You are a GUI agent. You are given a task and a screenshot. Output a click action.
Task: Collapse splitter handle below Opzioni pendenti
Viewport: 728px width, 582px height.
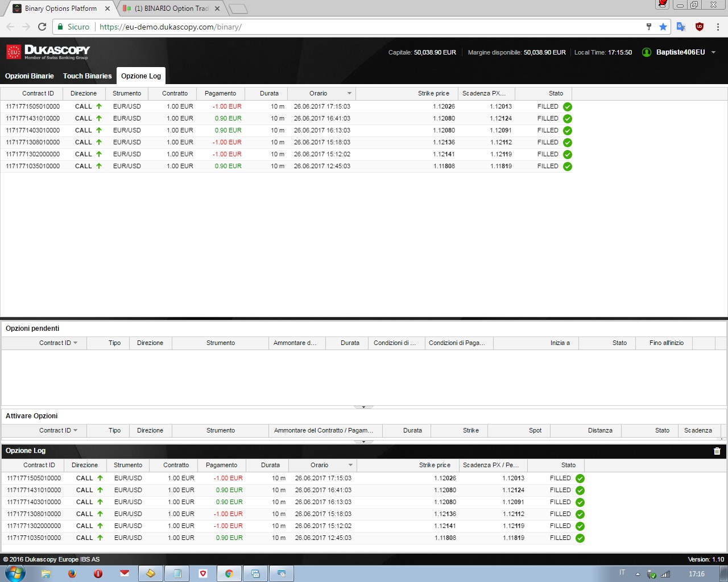pyautogui.click(x=363, y=407)
